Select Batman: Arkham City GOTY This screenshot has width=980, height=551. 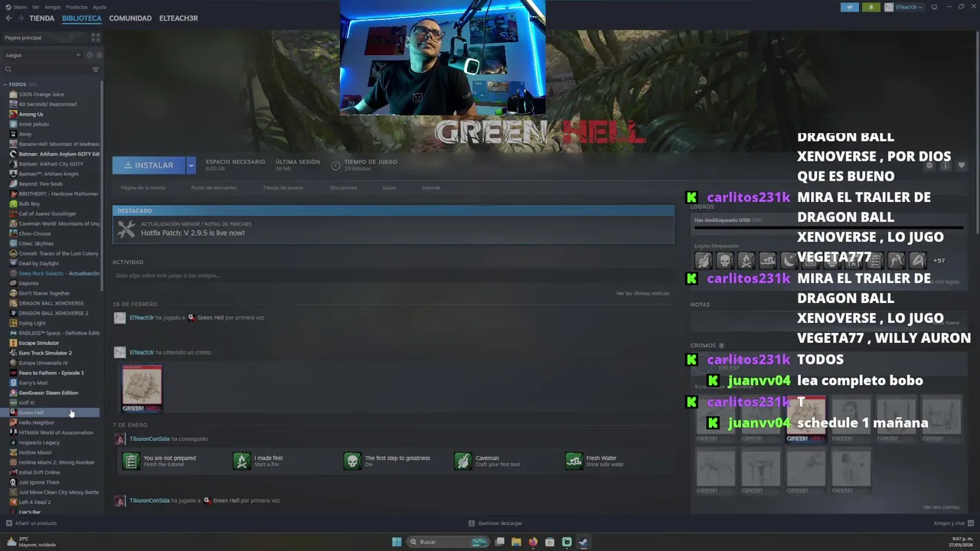click(51, 164)
